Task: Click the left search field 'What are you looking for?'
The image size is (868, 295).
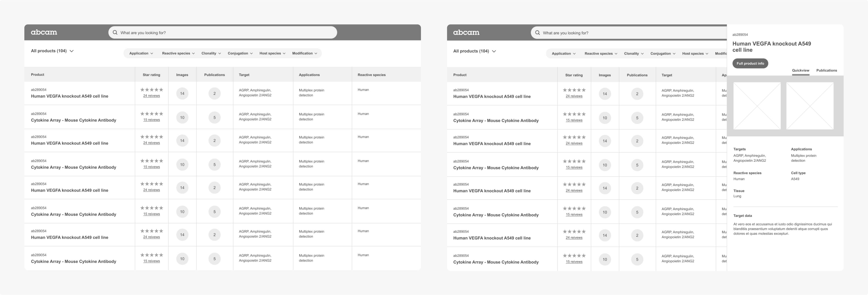Action: (x=223, y=32)
